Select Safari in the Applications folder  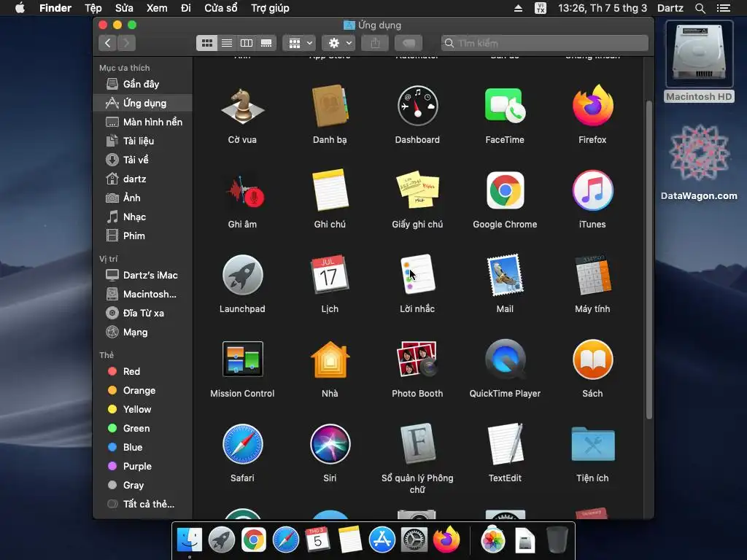(242, 444)
